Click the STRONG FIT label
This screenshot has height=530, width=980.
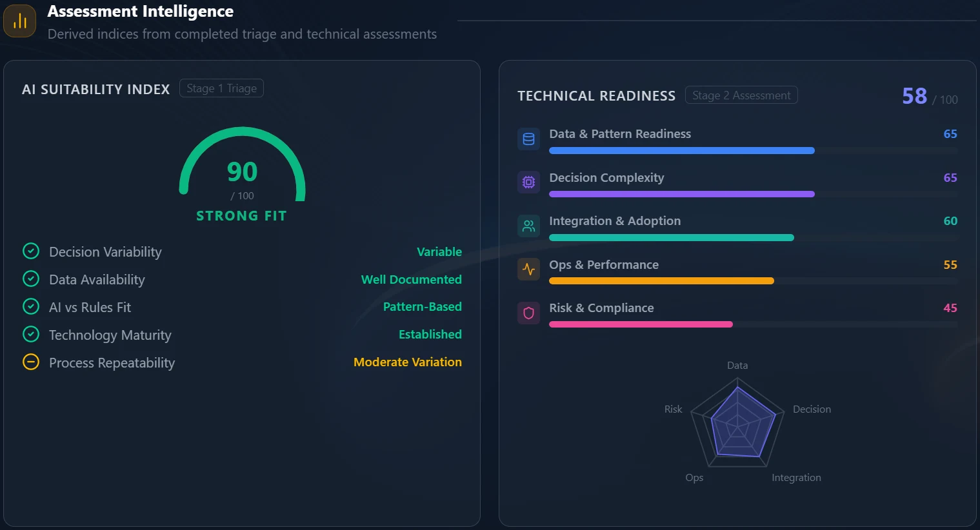[x=242, y=216]
